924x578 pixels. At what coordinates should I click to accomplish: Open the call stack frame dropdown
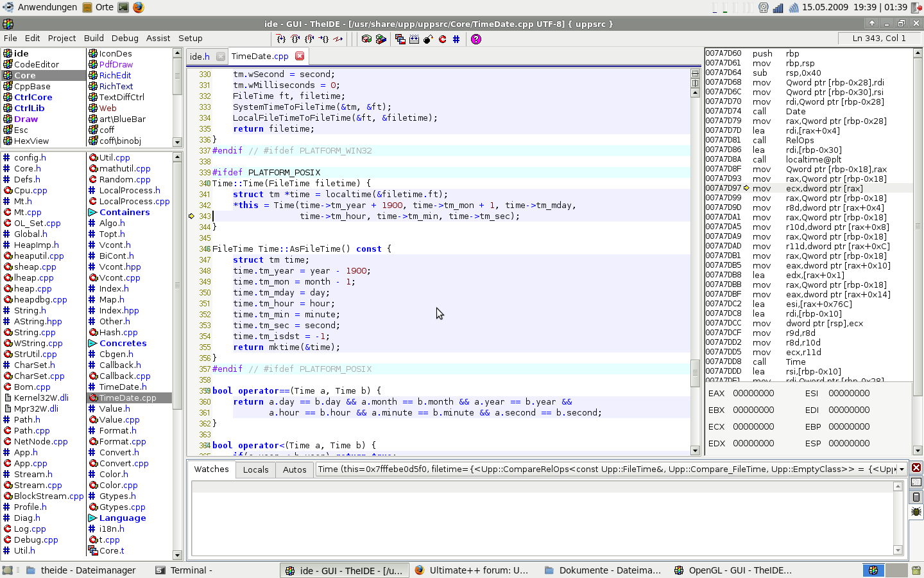tap(902, 469)
